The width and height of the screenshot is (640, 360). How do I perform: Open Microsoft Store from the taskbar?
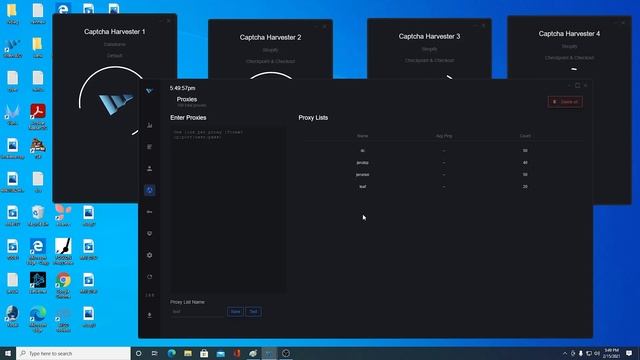click(204, 353)
